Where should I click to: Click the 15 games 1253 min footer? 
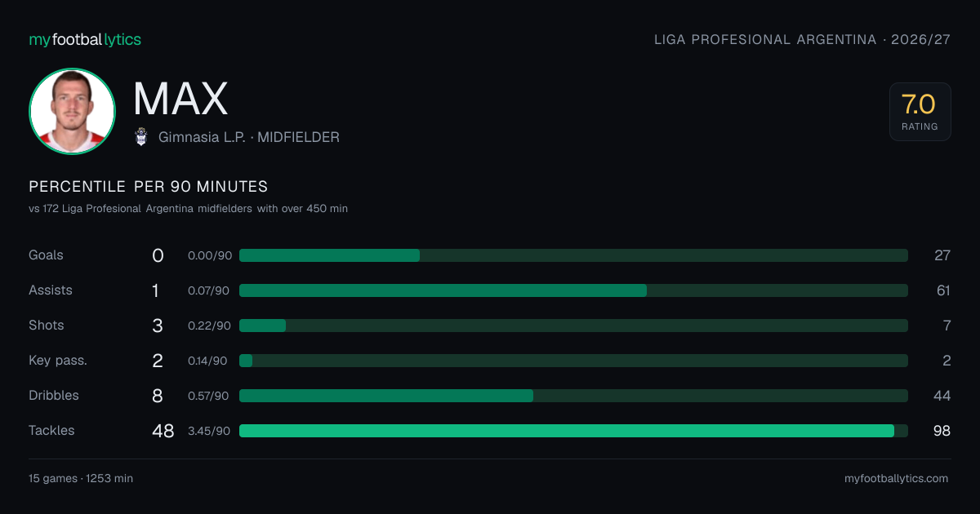click(x=81, y=479)
